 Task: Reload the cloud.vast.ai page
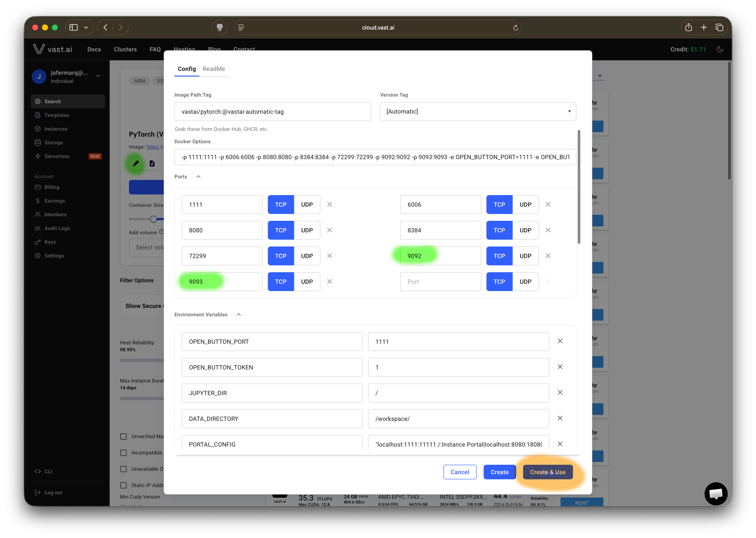[515, 28]
